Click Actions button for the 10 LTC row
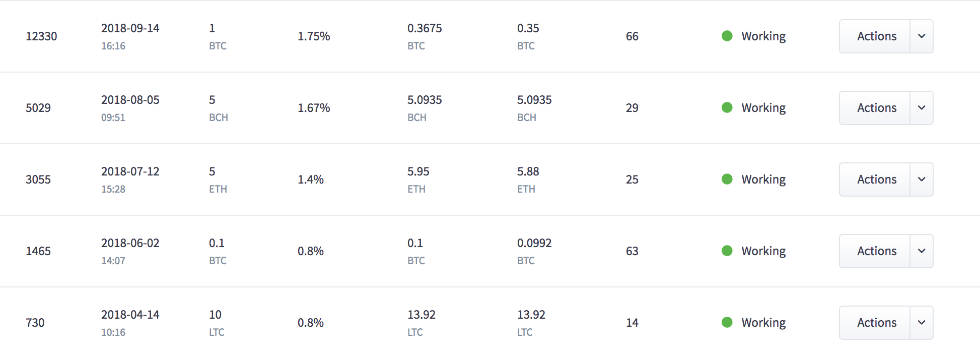 875,323
